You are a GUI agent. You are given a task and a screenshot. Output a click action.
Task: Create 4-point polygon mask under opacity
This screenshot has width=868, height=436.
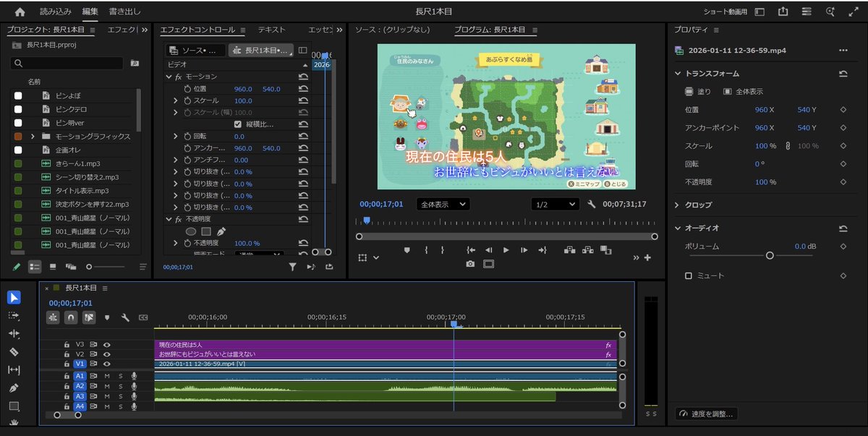tap(206, 231)
